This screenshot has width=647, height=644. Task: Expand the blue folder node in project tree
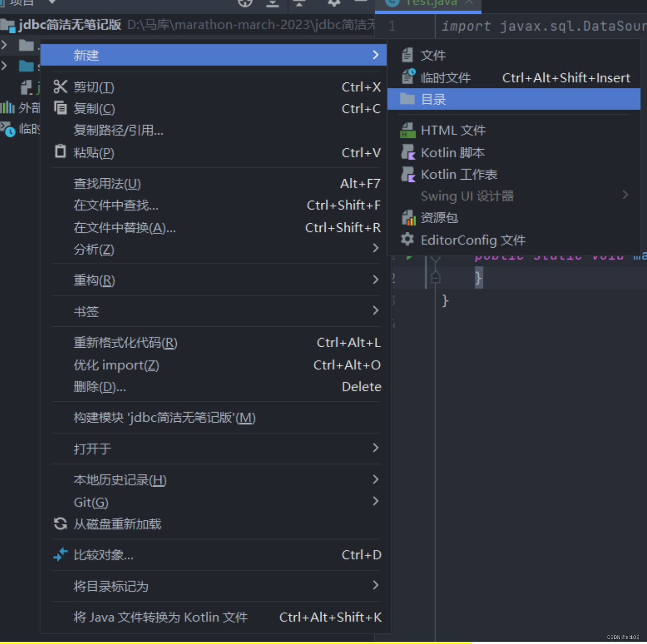click(4, 66)
